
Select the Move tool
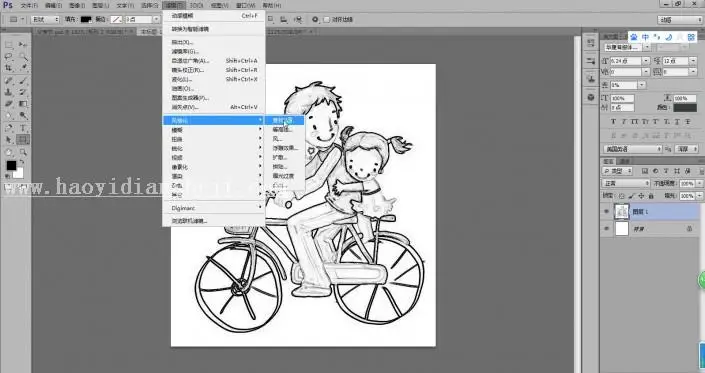click(23, 44)
